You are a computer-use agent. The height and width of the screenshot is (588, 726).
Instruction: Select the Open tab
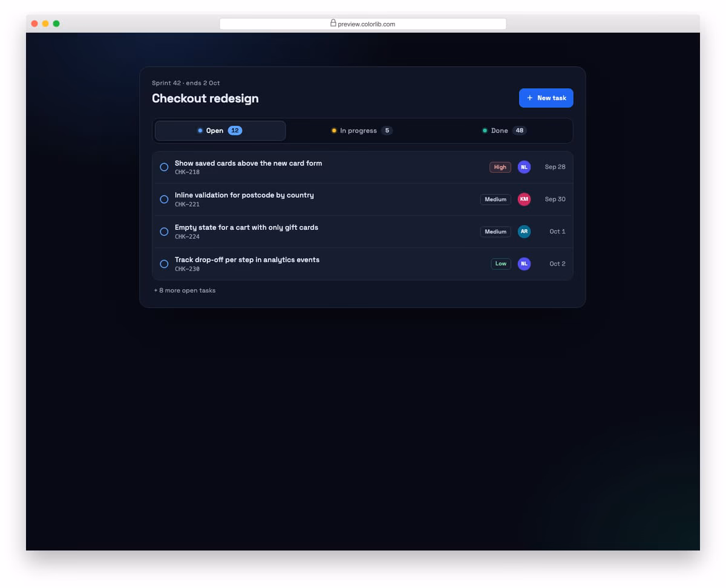pos(220,131)
